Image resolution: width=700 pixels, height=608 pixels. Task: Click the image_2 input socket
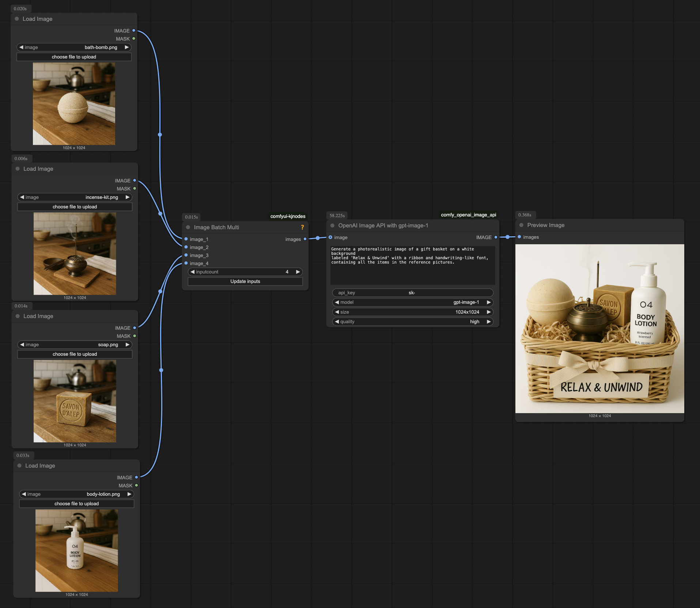click(x=186, y=247)
